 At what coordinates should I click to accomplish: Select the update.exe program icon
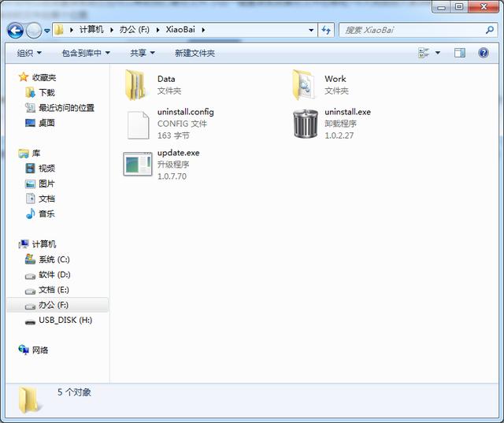click(138, 164)
